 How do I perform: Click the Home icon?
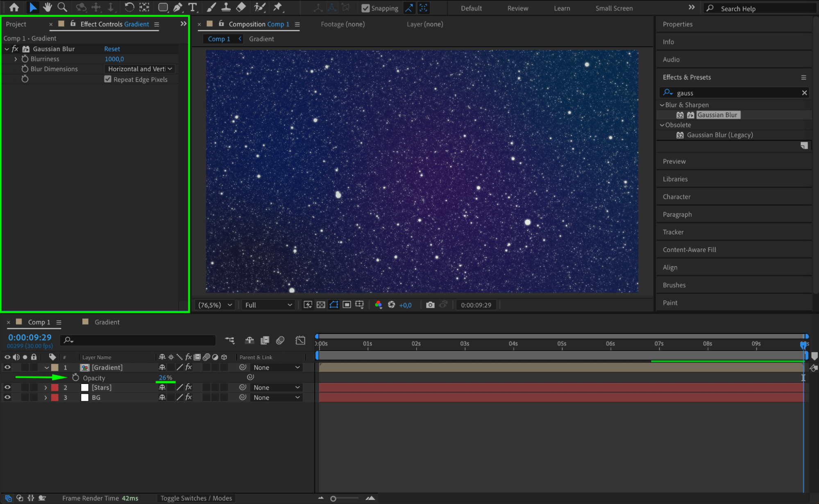[14, 7]
